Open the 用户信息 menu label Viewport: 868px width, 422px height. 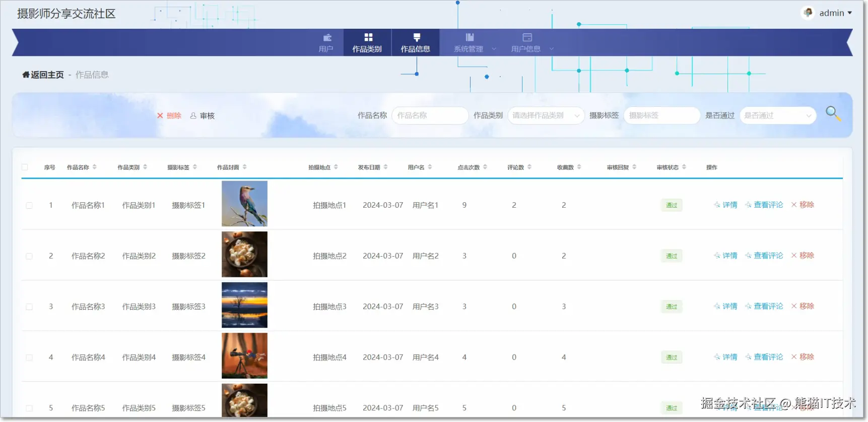526,49
